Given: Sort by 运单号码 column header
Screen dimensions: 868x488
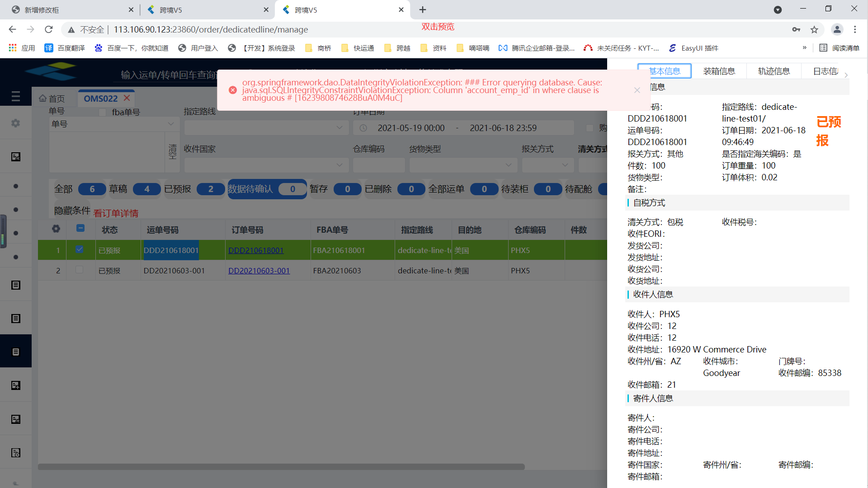Looking at the screenshot, I should coord(163,230).
